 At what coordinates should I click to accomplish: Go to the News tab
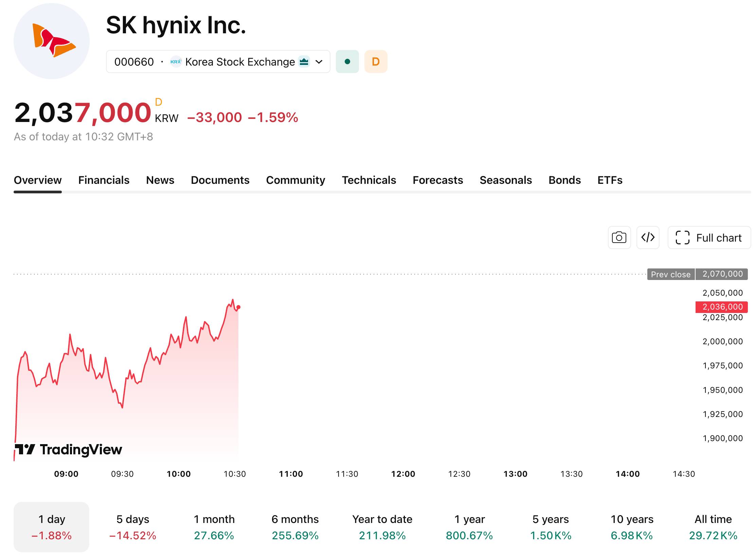tap(160, 180)
